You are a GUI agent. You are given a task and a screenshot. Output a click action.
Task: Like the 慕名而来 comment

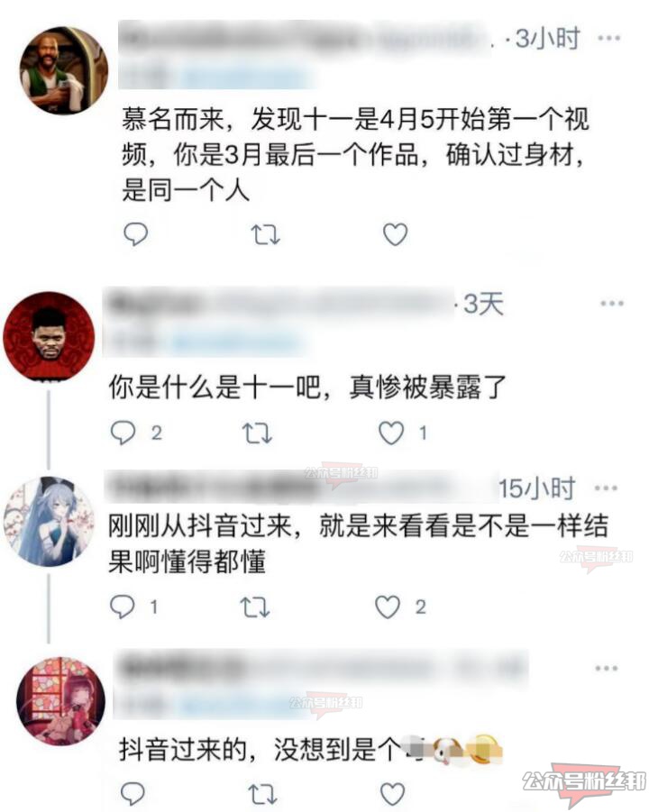pos(395,234)
